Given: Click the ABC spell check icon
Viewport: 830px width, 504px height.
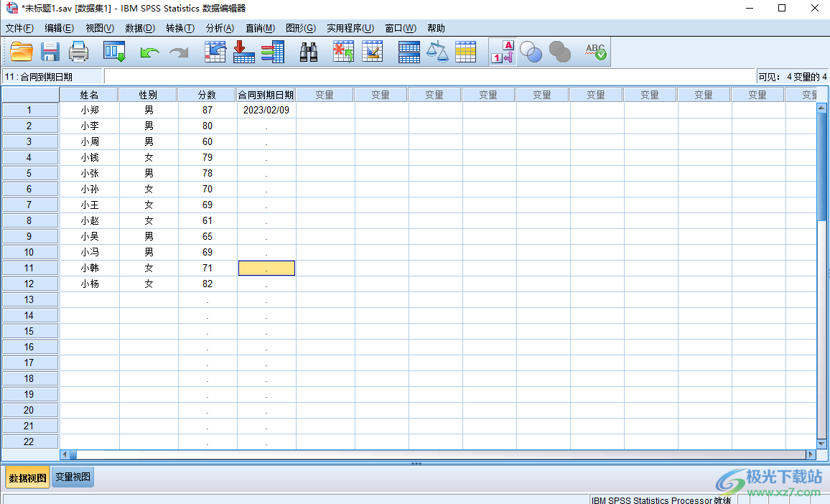Looking at the screenshot, I should [x=595, y=52].
